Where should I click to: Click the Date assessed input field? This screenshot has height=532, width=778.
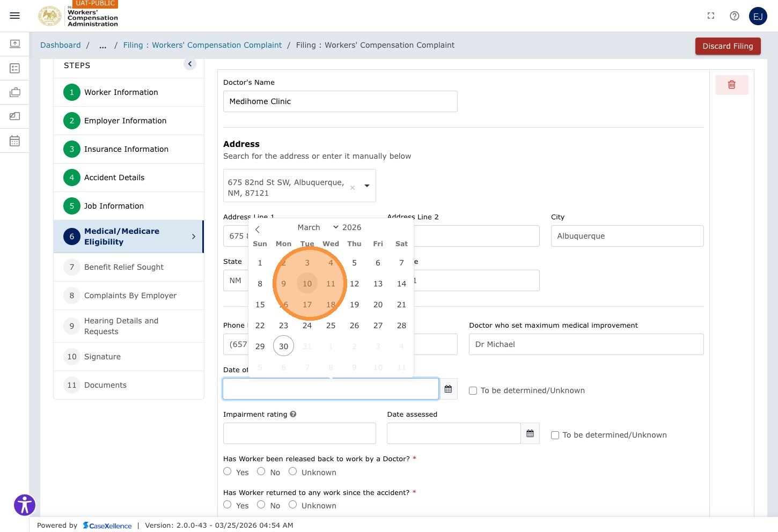[454, 433]
